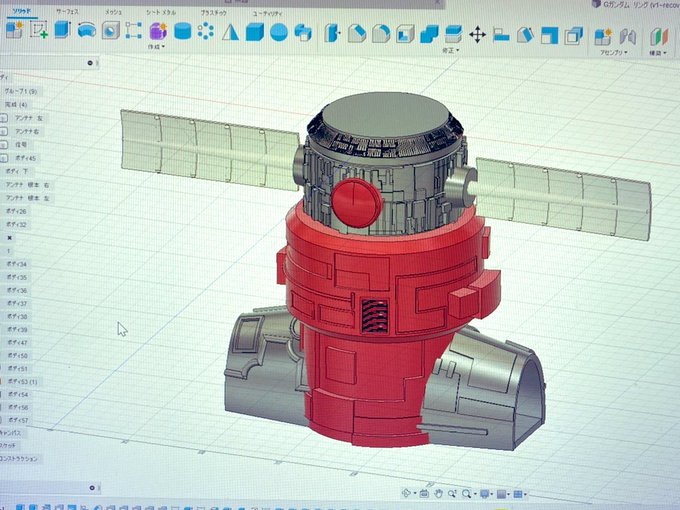The width and height of the screenshot is (680, 510).
Task: Switch to the ユーティリティ tab
Action: point(267,13)
